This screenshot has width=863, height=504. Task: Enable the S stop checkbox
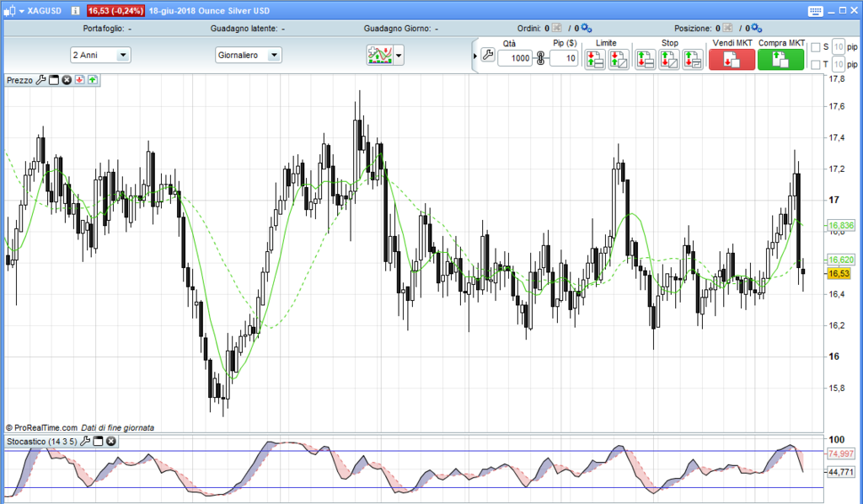point(815,47)
